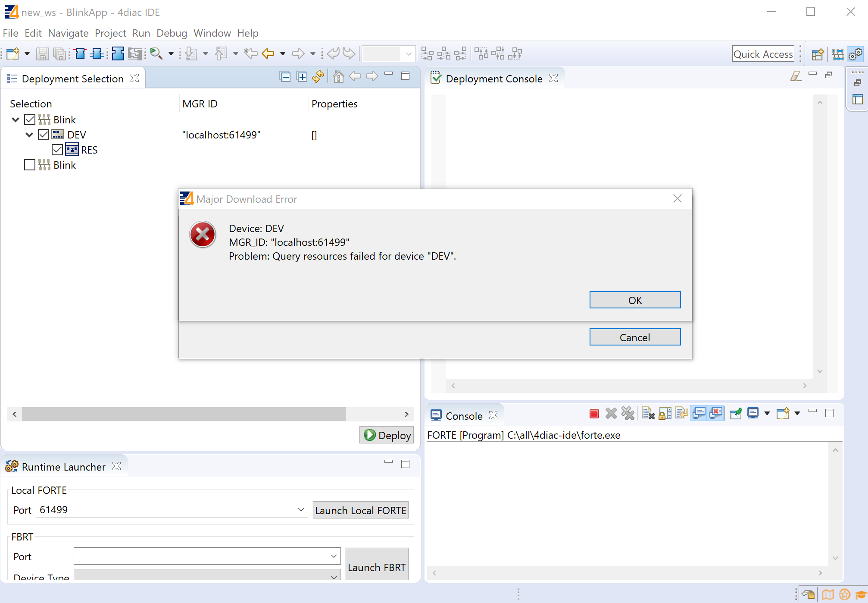The width and height of the screenshot is (868, 603).
Task: Click the Save toolbar icon
Action: pyautogui.click(x=42, y=53)
